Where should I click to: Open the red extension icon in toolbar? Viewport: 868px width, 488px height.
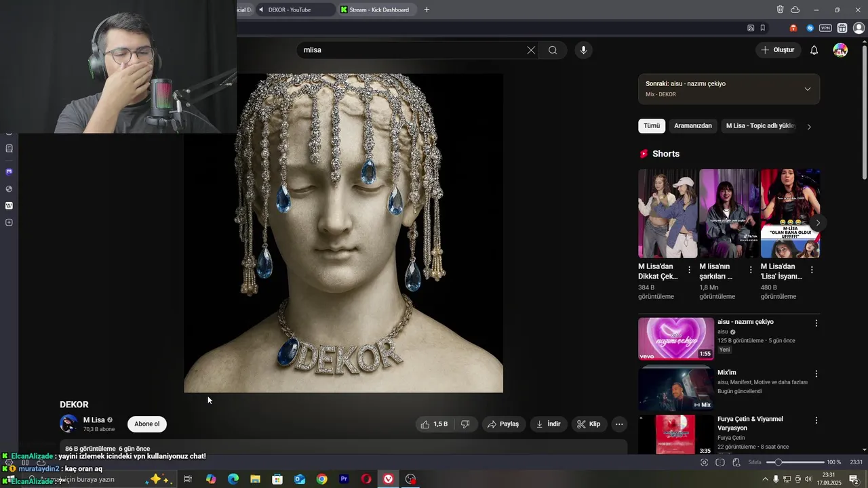click(793, 28)
